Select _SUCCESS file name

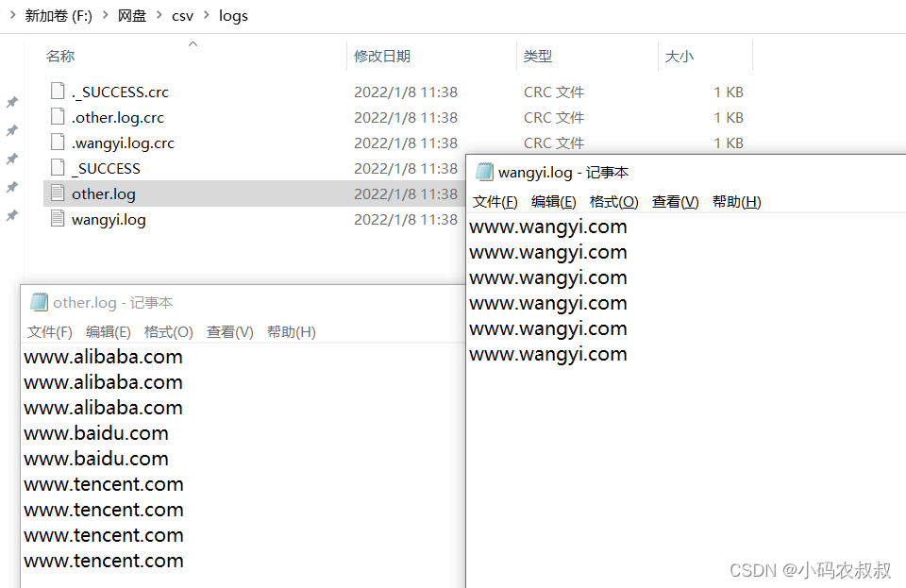[107, 168]
